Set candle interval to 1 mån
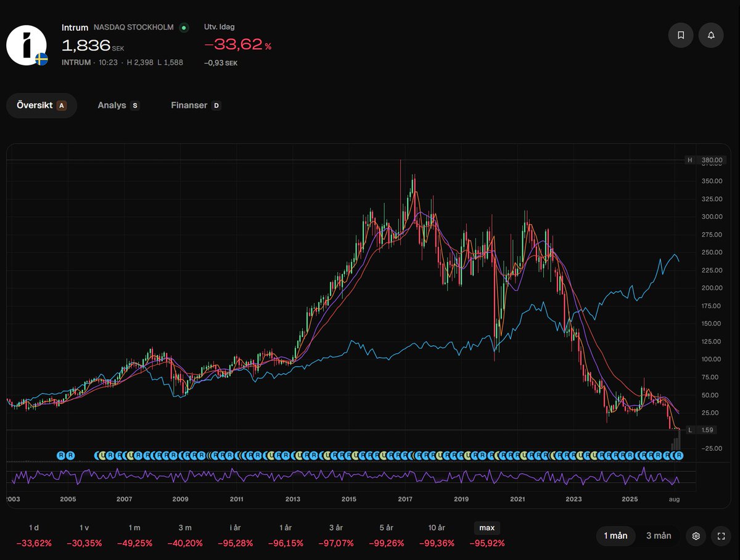Viewport: 740px width, 560px height. pyautogui.click(x=615, y=536)
